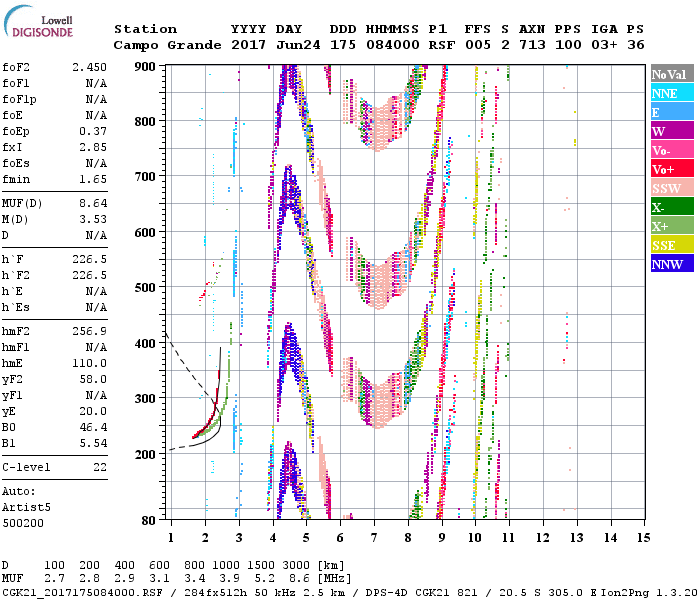Click the station name Campo Grande
This screenshot has width=700, height=600.
click(167, 45)
